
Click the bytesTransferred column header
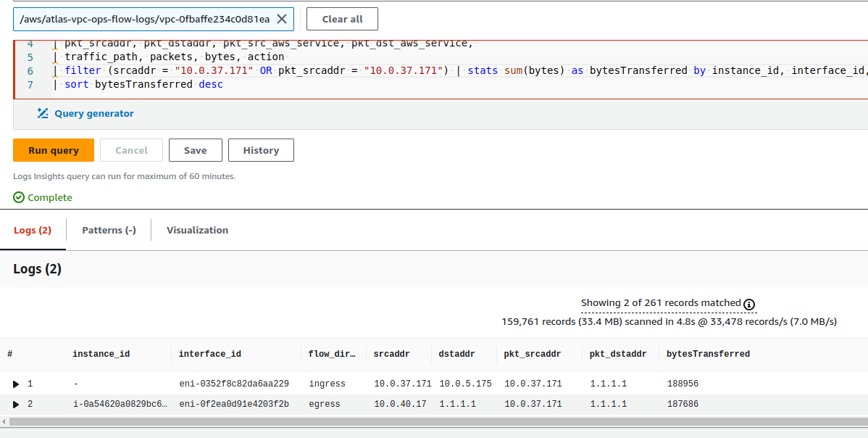tap(709, 355)
